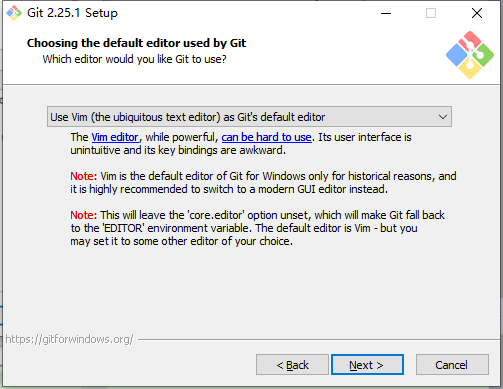Click the red Note label about historical reasons
The width and height of the screenshot is (503, 389).
(x=83, y=176)
